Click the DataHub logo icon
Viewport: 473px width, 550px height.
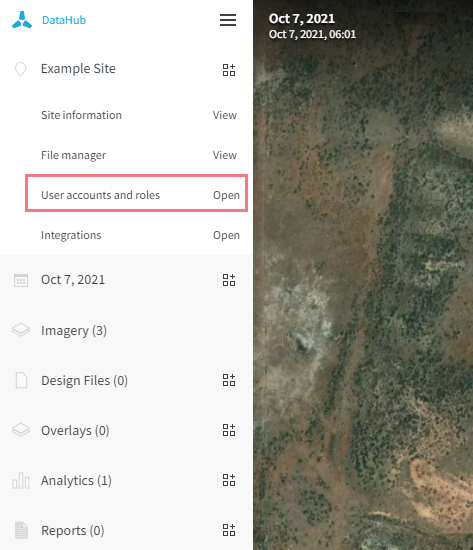22,20
